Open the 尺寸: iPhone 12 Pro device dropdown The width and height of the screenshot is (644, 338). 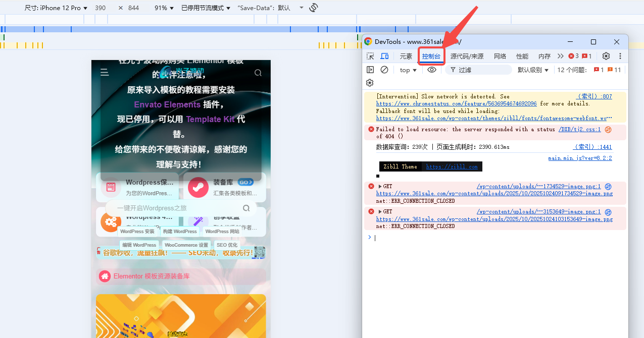[56, 8]
